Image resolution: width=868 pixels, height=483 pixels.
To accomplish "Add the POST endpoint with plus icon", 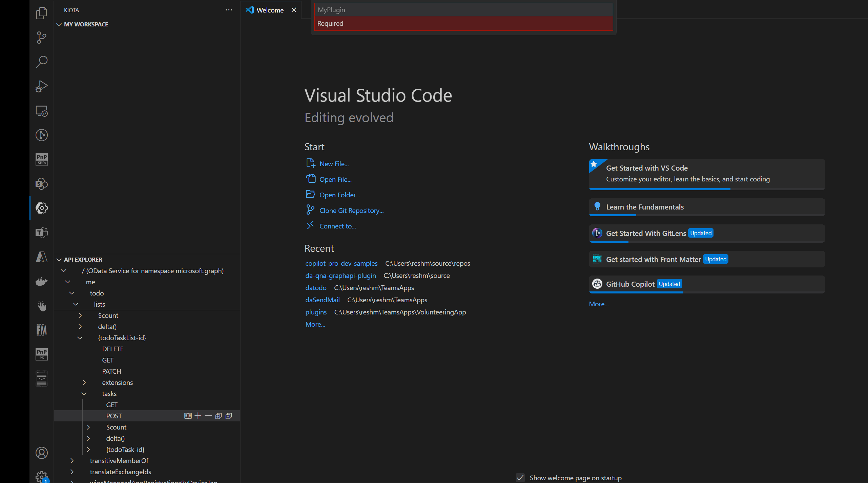I will click(x=198, y=416).
